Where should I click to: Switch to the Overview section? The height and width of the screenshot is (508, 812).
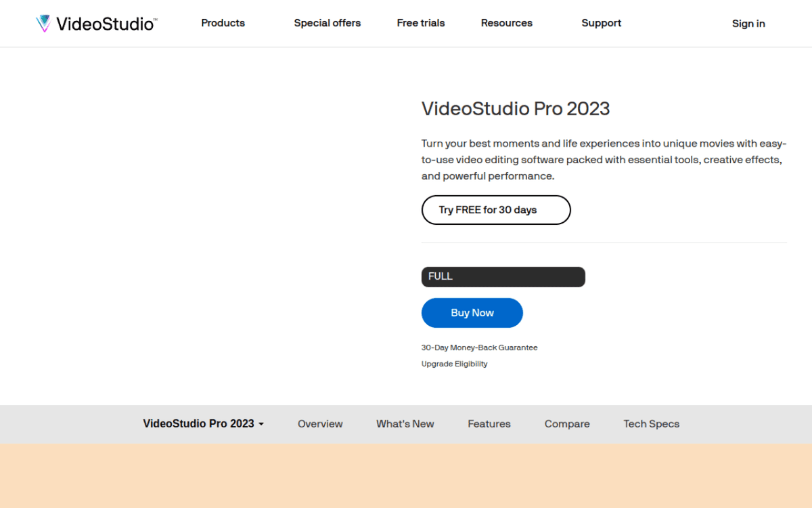(x=320, y=424)
